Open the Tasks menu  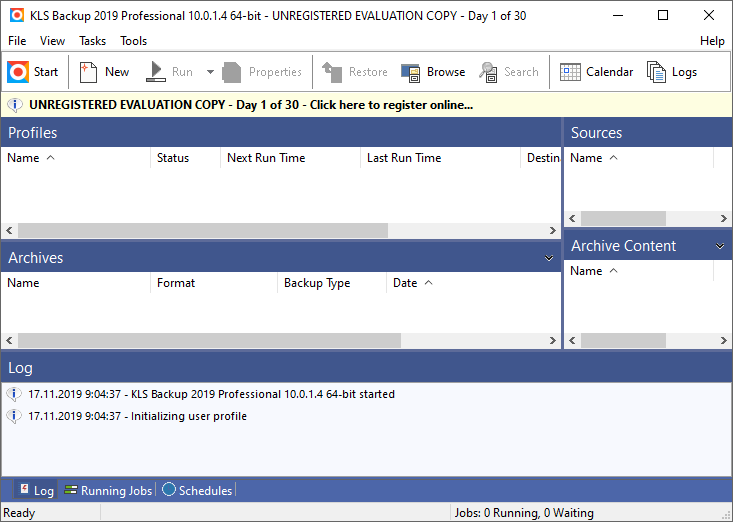[x=93, y=41]
